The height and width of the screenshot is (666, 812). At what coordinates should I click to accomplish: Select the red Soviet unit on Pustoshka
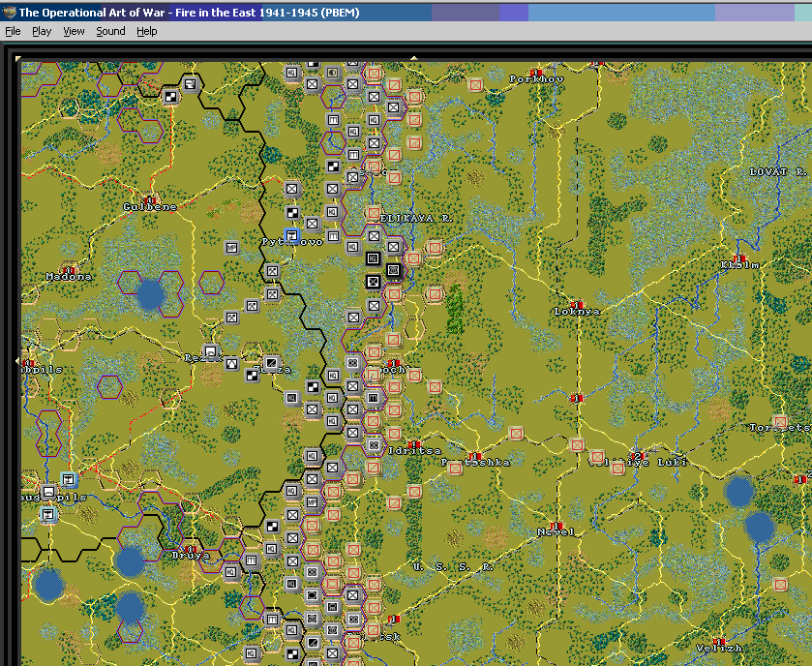point(455,469)
